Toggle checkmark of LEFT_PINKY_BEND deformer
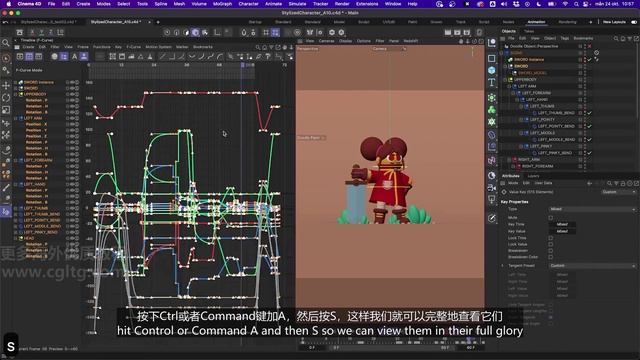This screenshot has height=360, width=640. pyautogui.click(x=589, y=153)
